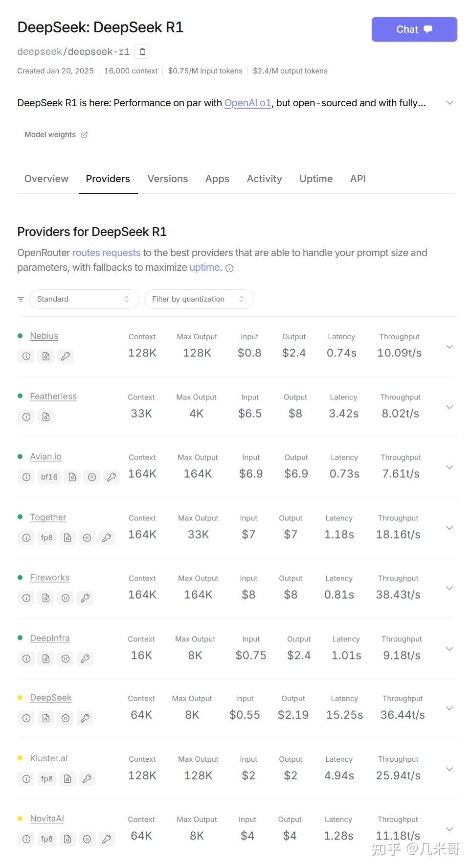Image resolution: width=472 pixels, height=868 pixels.
Task: Click the document icon under Featherless
Action: pos(45,417)
